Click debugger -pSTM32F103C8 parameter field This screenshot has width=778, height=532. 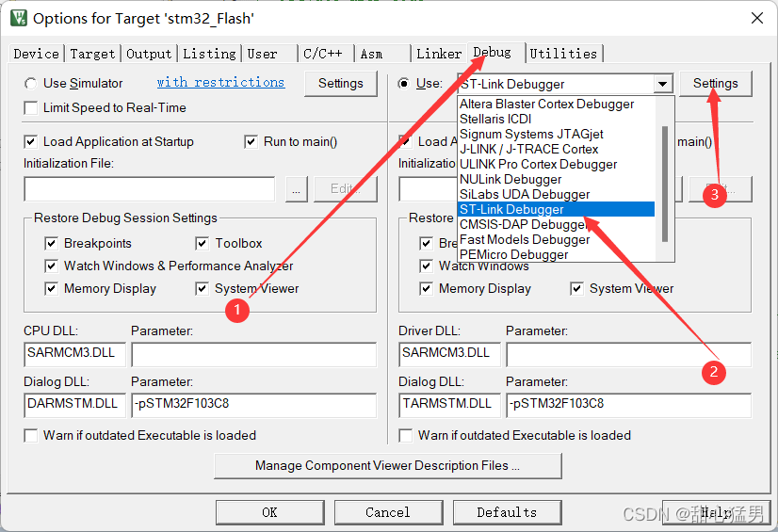628,405
